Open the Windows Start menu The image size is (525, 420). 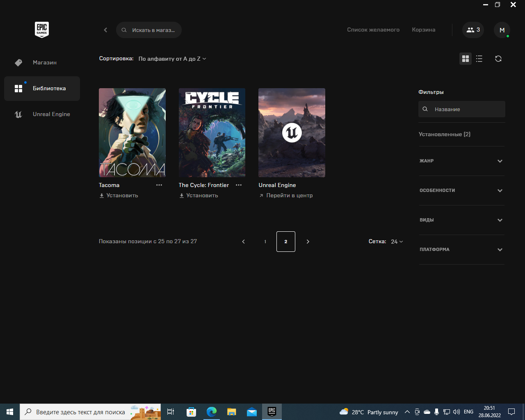(x=10, y=412)
